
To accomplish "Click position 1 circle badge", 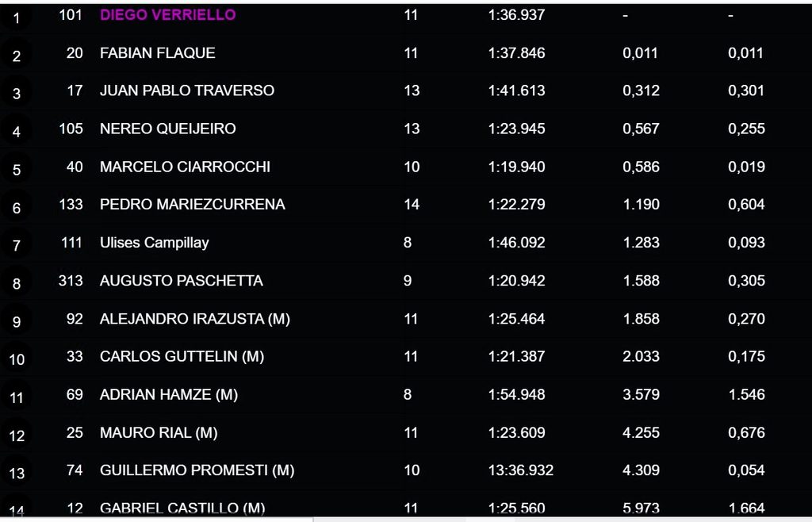I will (17, 18).
